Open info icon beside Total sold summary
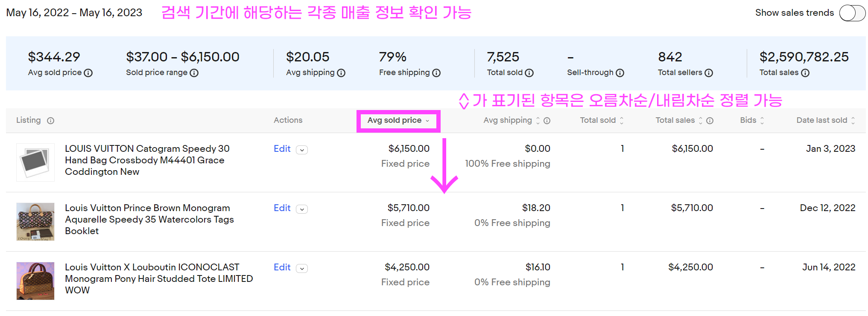The image size is (868, 316). point(529,73)
